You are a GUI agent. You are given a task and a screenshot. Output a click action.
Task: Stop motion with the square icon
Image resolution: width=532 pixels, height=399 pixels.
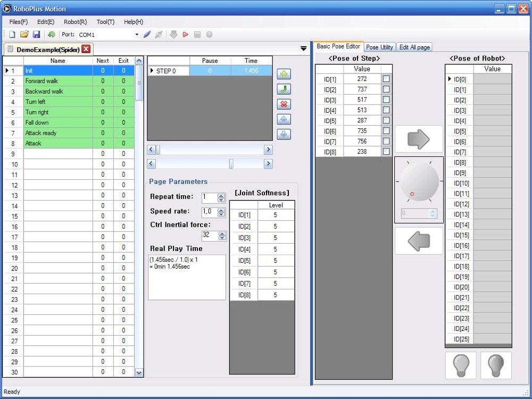pyautogui.click(x=197, y=34)
